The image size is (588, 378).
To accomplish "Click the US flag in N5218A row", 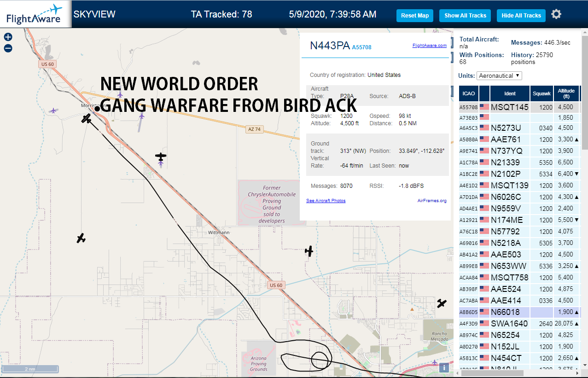I will (484, 243).
